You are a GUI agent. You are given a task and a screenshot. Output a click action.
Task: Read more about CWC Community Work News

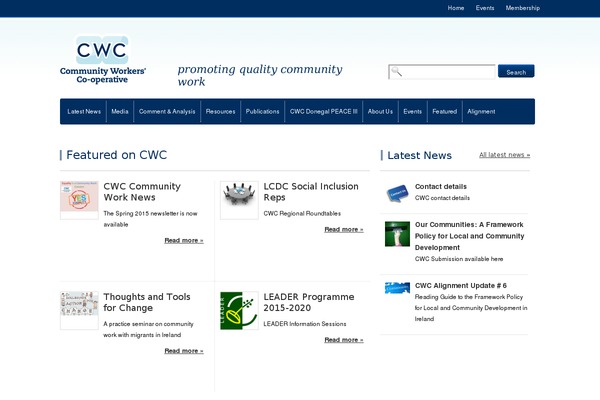pos(184,240)
